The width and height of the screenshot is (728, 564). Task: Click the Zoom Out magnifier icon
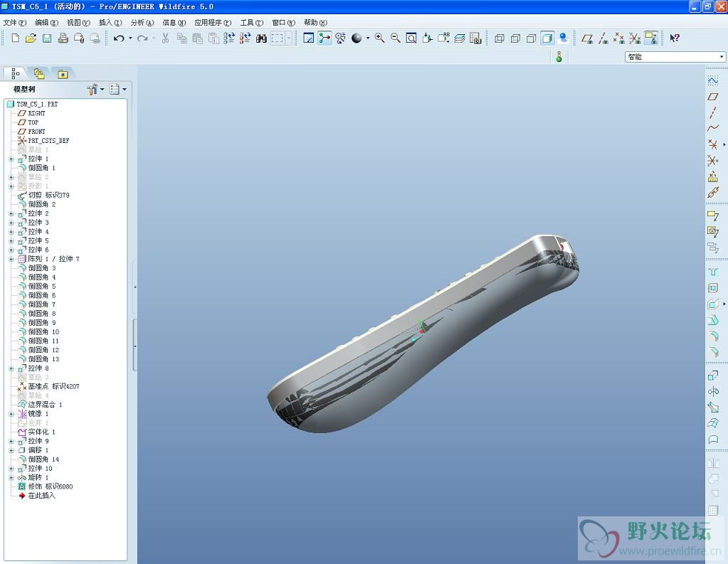coord(396,38)
